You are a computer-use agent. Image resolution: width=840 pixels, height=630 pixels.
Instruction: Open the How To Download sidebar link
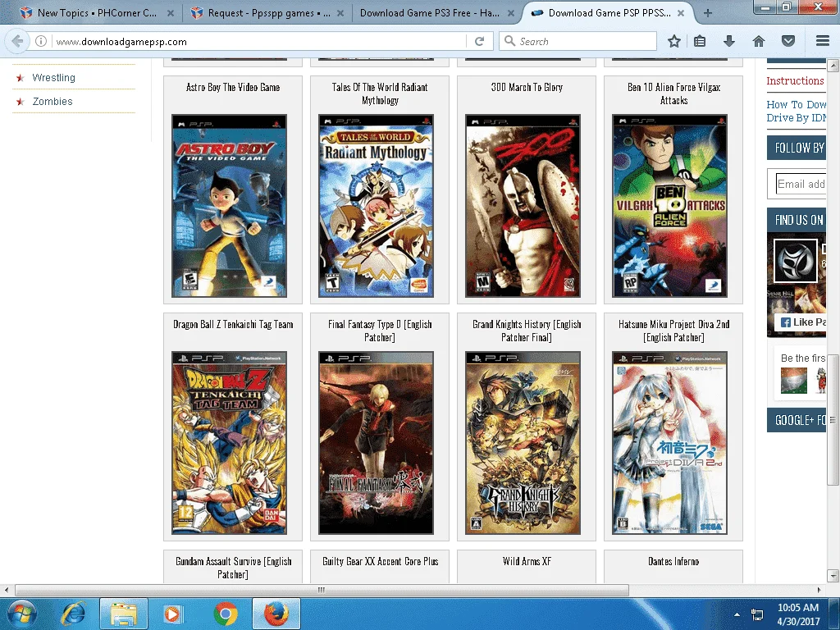coord(796,111)
